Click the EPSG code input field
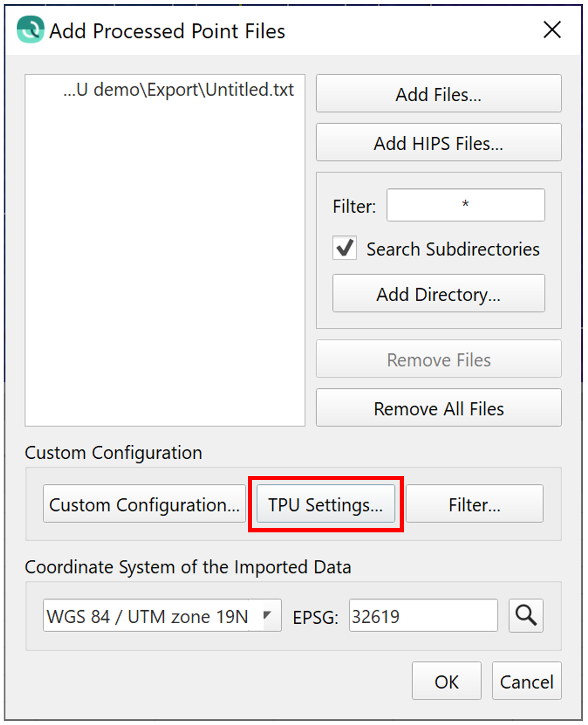This screenshot has width=588, height=725. (x=423, y=616)
